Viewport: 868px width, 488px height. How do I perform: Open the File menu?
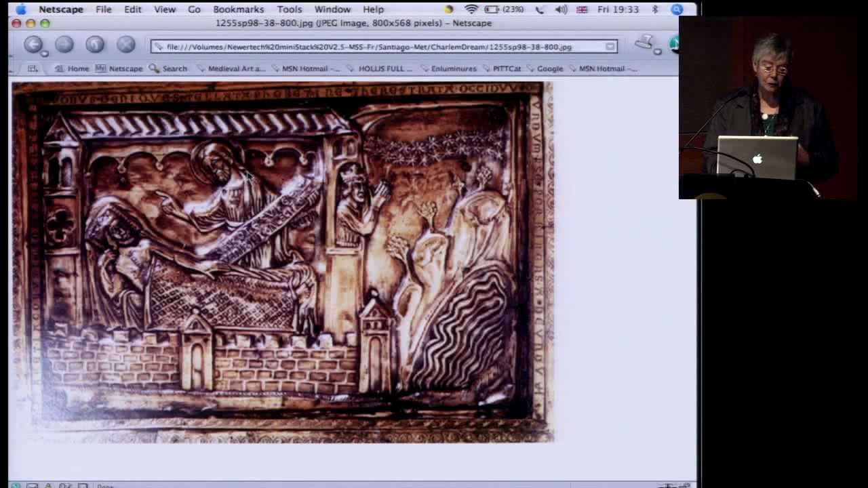(104, 9)
